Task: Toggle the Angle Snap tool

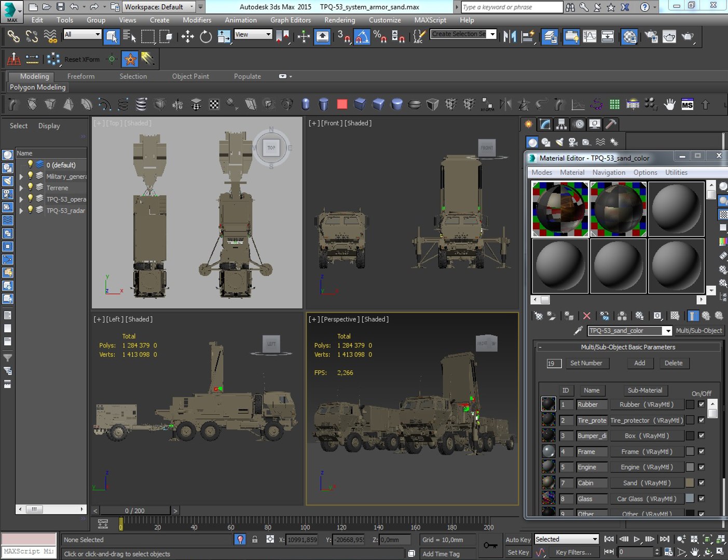Action: (x=362, y=36)
